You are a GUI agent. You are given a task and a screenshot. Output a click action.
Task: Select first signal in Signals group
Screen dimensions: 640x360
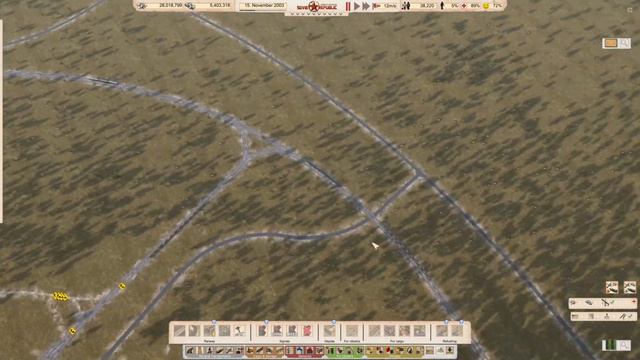click(x=262, y=331)
